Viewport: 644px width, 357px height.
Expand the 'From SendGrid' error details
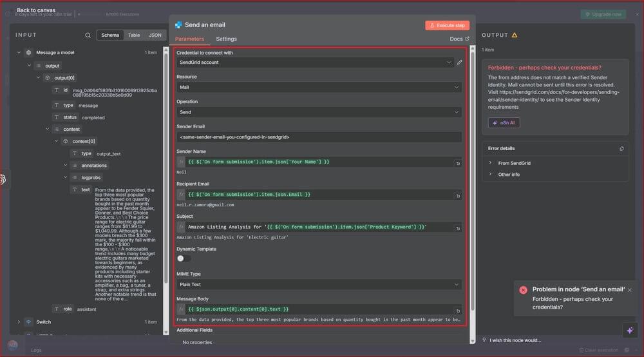pos(490,163)
